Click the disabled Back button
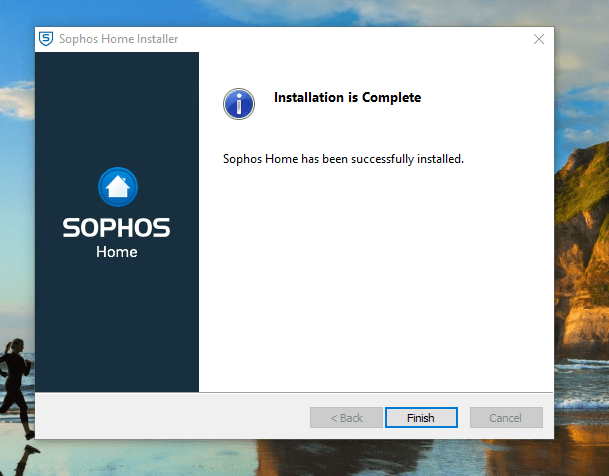The width and height of the screenshot is (609, 476). (346, 418)
